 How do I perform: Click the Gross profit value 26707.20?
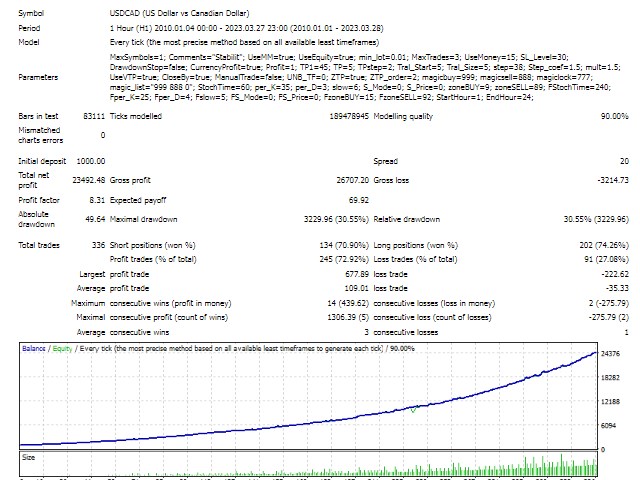point(353,180)
